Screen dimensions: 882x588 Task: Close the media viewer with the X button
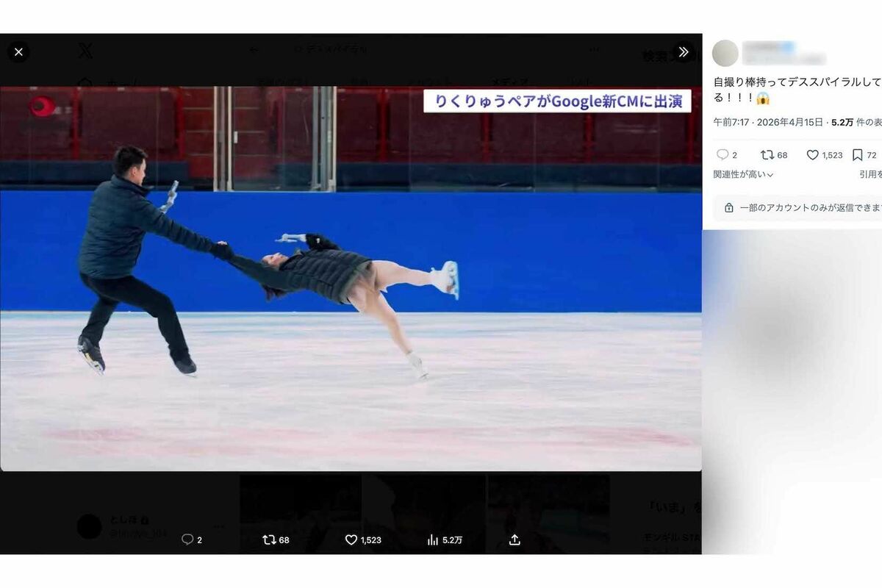(x=18, y=52)
